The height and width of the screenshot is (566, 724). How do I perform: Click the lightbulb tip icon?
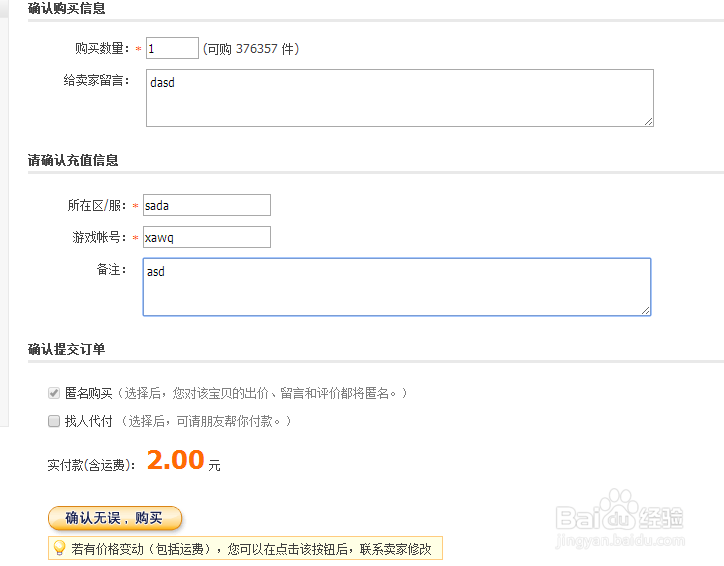click(59, 548)
